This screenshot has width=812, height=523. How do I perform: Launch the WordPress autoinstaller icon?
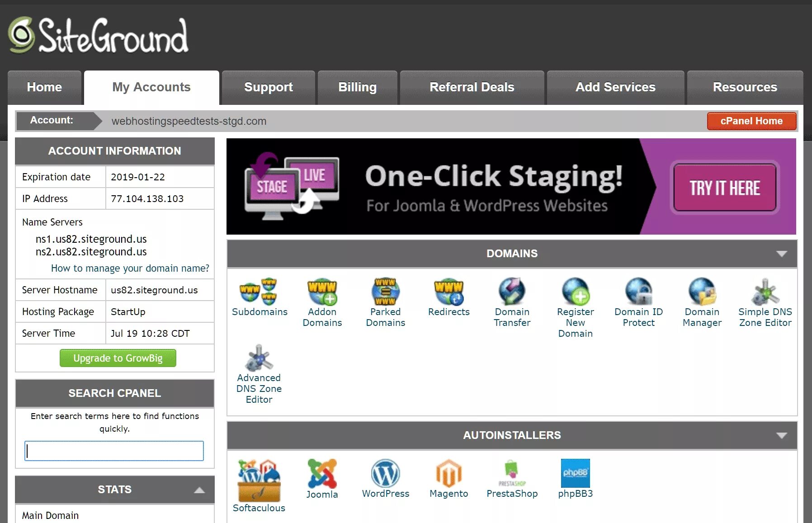pos(385,473)
